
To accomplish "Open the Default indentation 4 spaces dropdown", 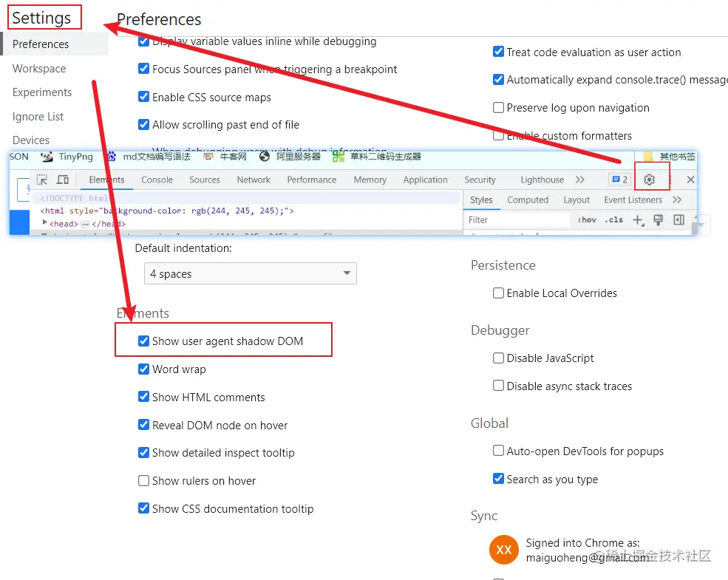I will (x=251, y=273).
